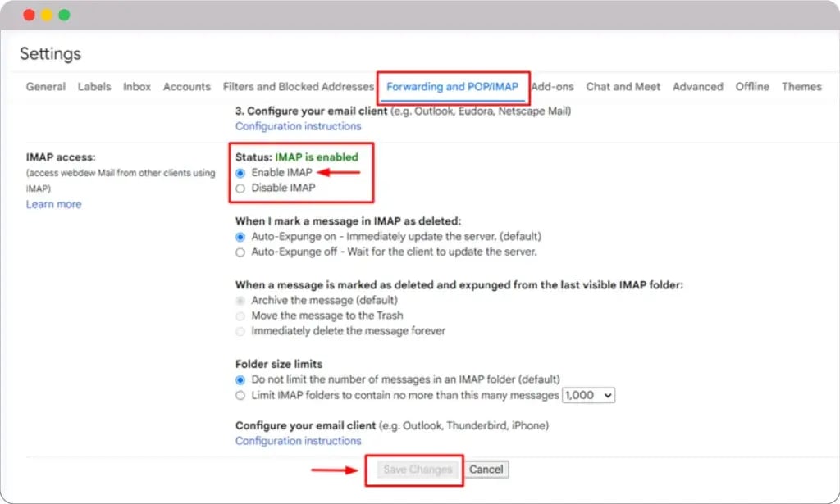Open the Learn more link under IMAP access
This screenshot has height=504, width=840.
pyautogui.click(x=53, y=204)
